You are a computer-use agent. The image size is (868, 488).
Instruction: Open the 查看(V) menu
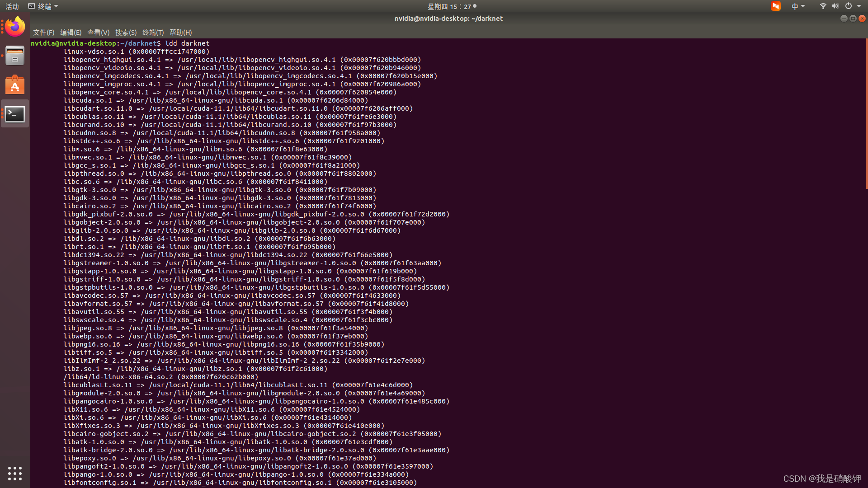click(98, 33)
